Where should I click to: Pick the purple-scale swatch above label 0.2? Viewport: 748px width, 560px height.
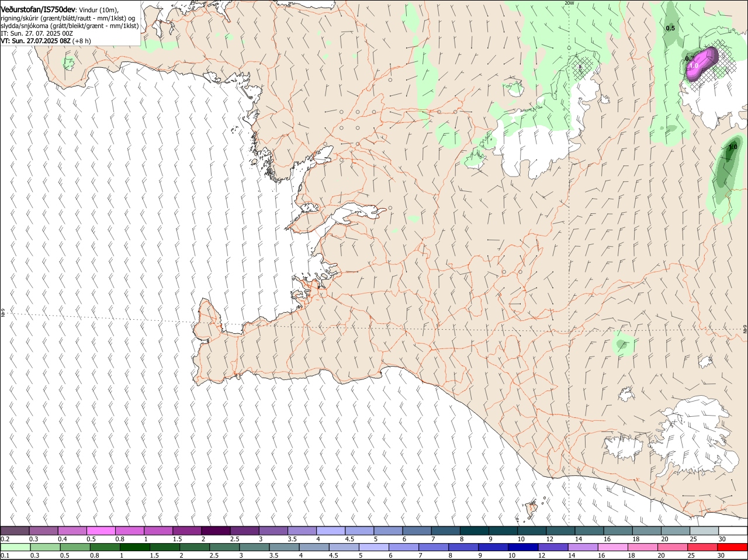pos(15,531)
